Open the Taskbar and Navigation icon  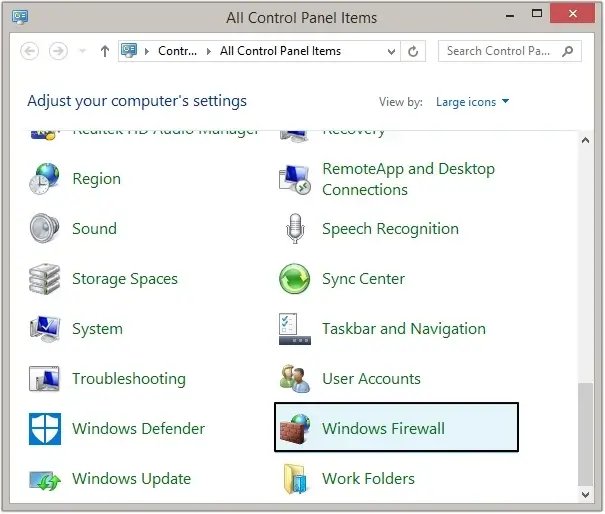click(294, 329)
